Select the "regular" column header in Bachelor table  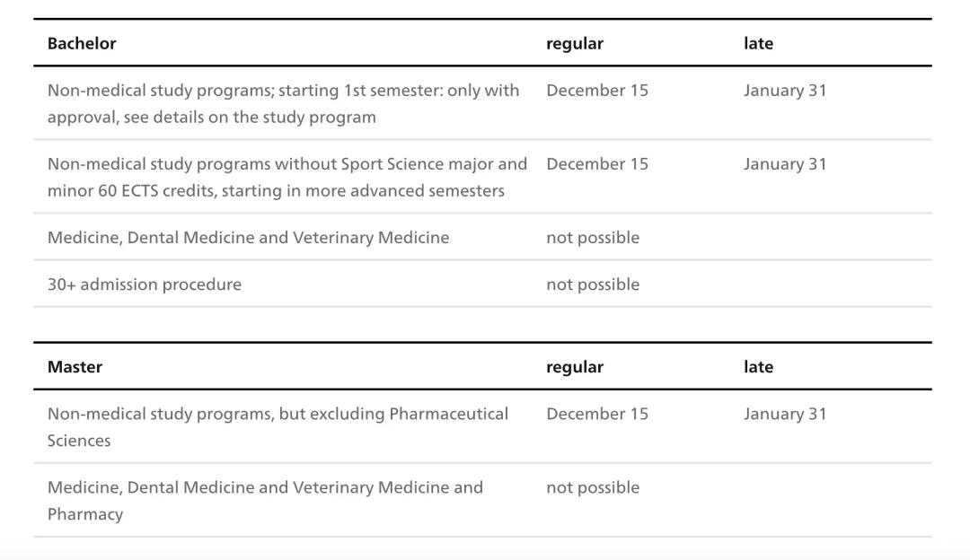[x=575, y=43]
